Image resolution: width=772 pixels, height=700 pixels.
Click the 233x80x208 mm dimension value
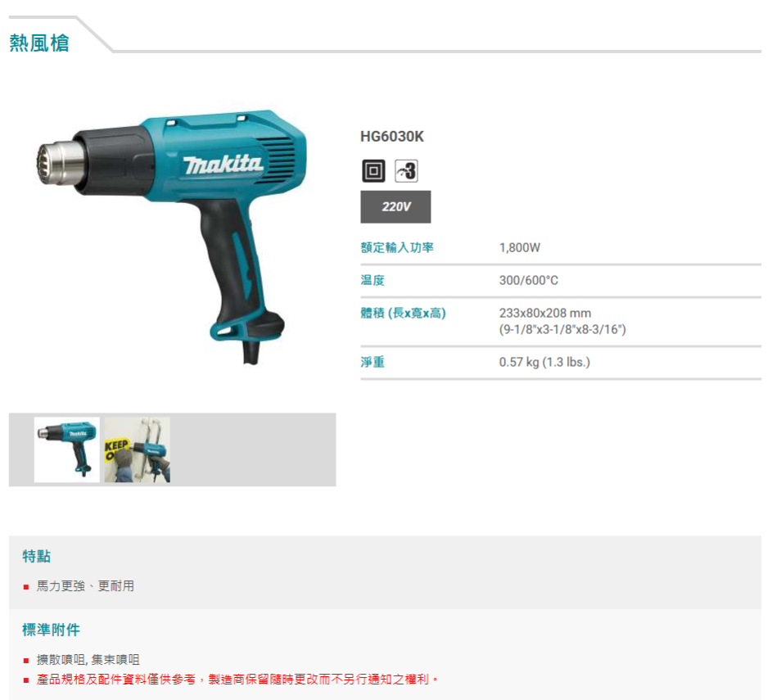(545, 313)
